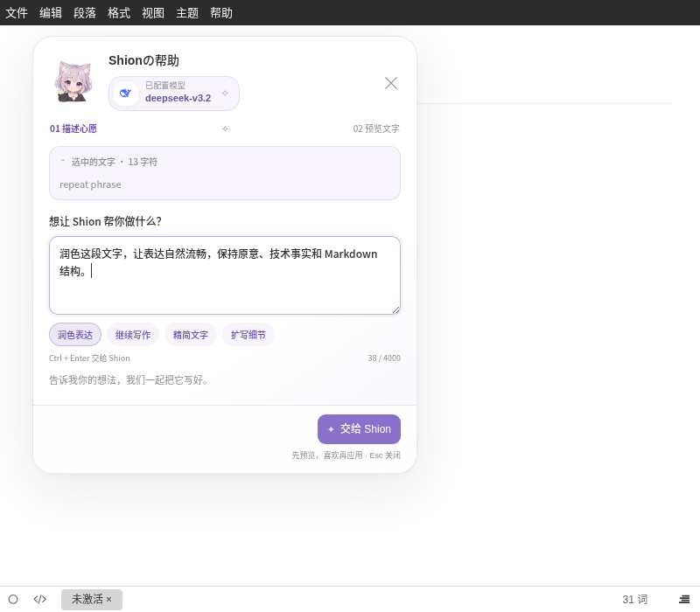
Task: Submit with the 交给 Shion button
Action: point(359,429)
